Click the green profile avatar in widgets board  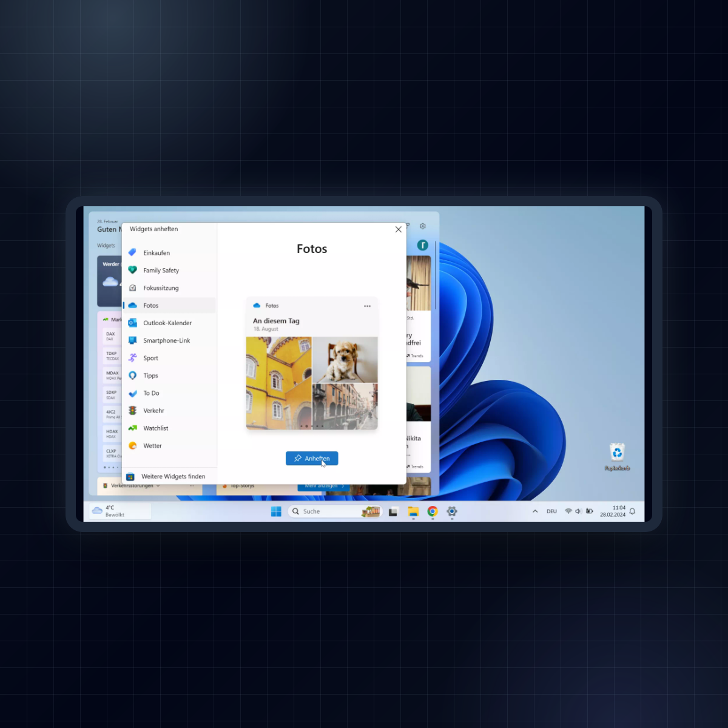pyautogui.click(x=423, y=245)
